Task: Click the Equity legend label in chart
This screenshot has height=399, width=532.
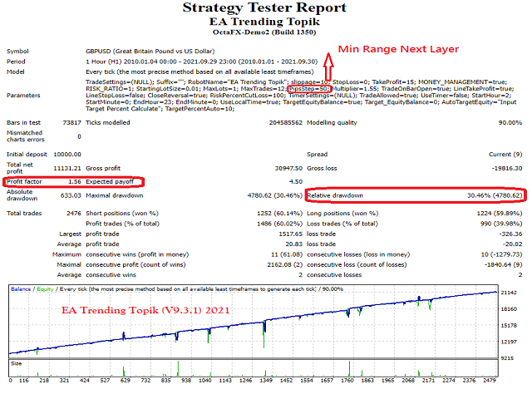Action: (x=45, y=289)
